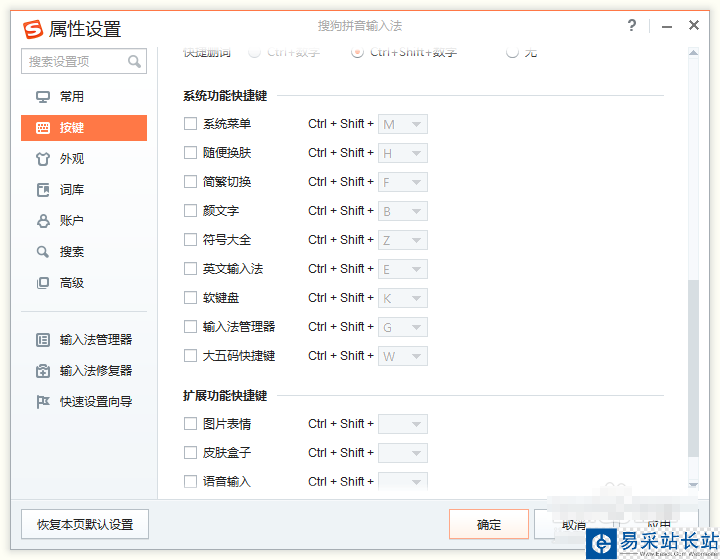Click the book icon for 词库
The image size is (720, 560).
click(x=43, y=190)
